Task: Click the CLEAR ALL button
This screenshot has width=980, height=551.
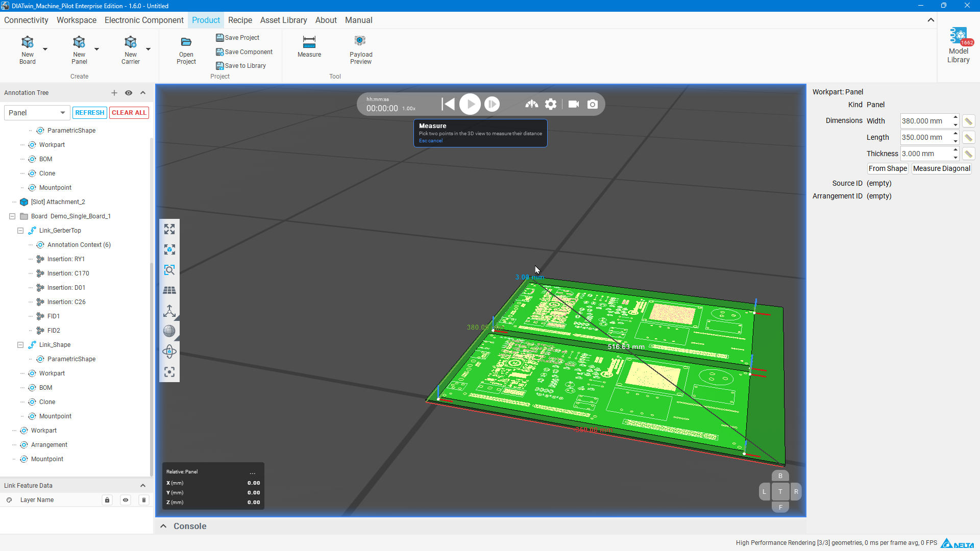Action: [x=129, y=113]
